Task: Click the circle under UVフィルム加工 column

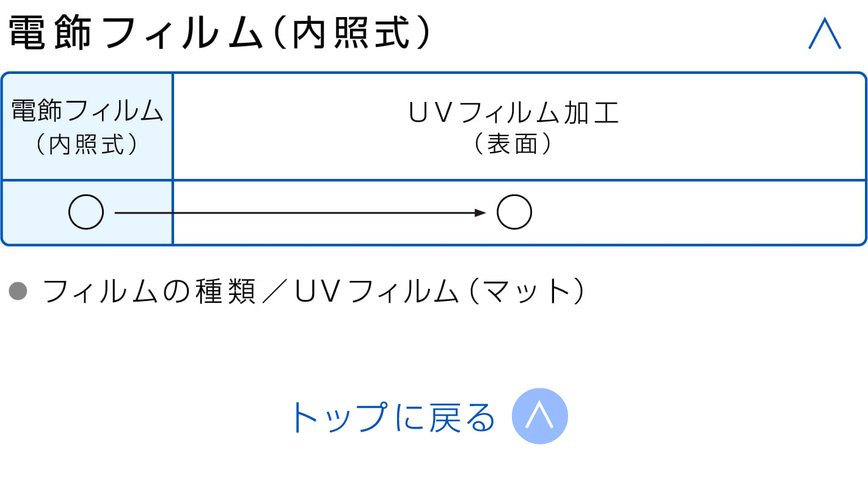Action: pyautogui.click(x=514, y=212)
